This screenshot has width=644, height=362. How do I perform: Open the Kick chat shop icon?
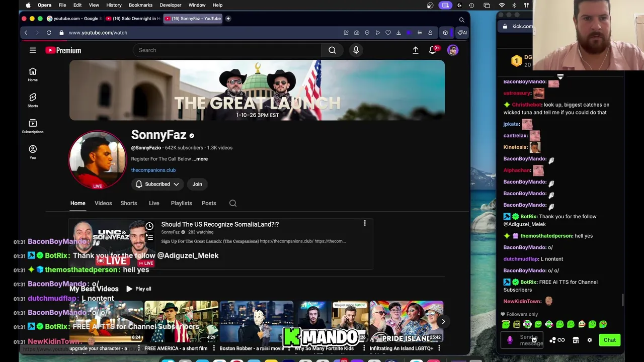point(576,340)
